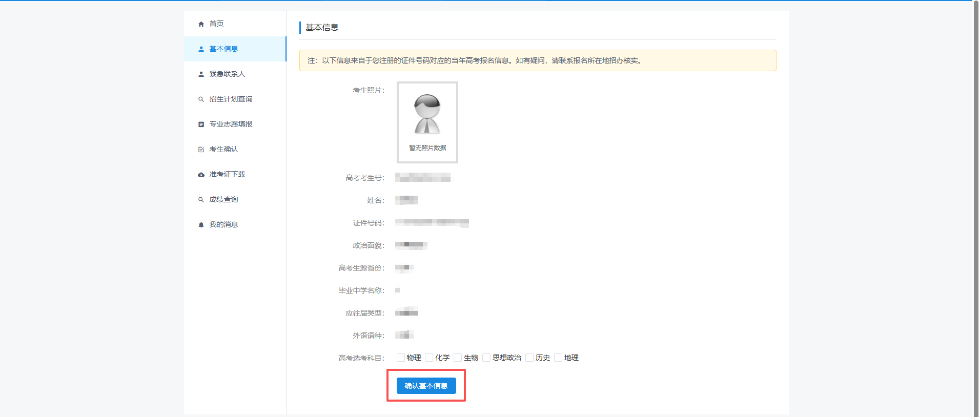
Task: Click the cloud download icon beside 准考证下载
Action: (x=201, y=175)
